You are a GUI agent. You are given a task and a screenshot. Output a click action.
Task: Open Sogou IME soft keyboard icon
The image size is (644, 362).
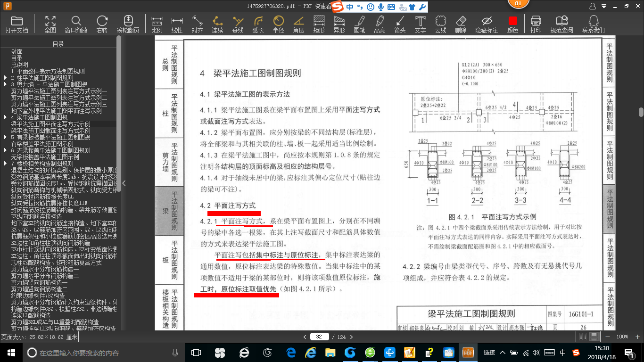[391, 7]
